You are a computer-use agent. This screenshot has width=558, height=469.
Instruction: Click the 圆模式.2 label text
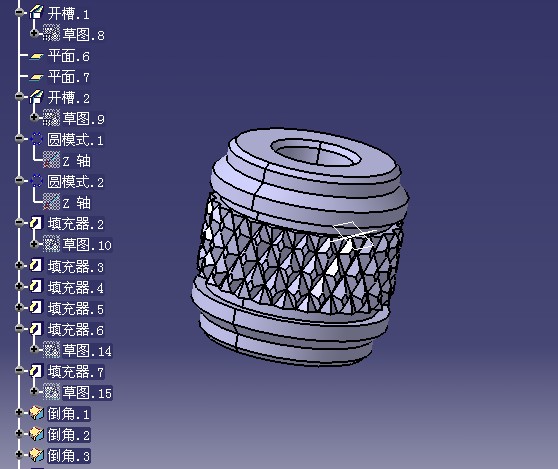tap(76, 182)
